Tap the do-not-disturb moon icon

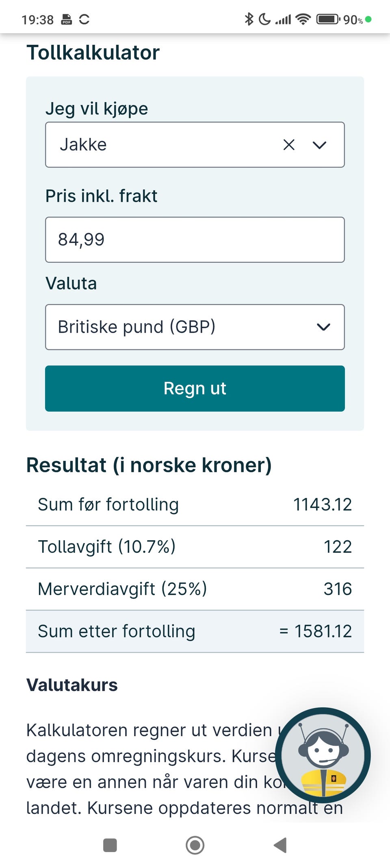264,19
